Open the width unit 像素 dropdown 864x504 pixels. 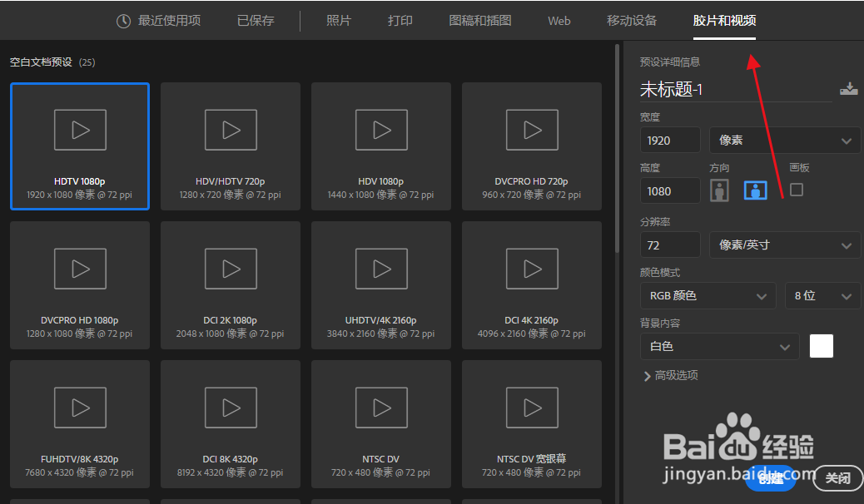[x=785, y=140]
